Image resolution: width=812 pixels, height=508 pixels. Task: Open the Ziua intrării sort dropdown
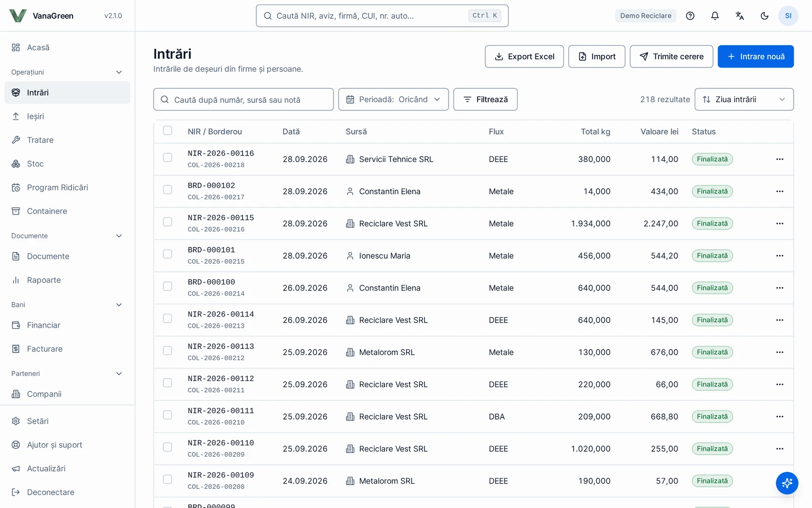point(744,100)
